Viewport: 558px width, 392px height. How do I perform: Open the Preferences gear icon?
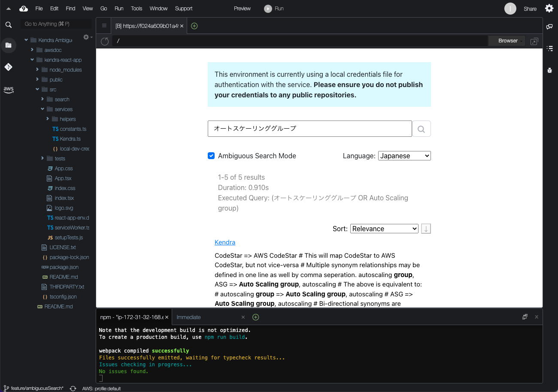[x=549, y=8]
